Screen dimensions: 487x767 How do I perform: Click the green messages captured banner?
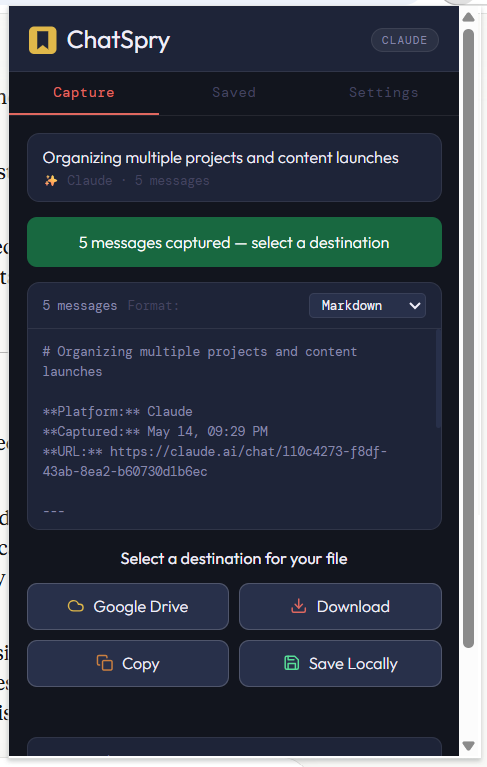[x=234, y=242]
